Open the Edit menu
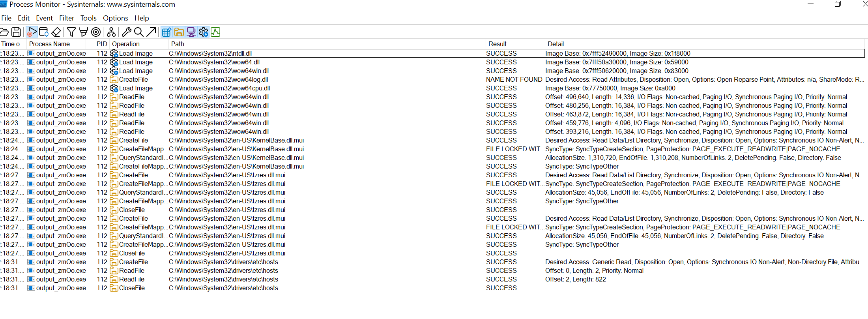The height and width of the screenshot is (319, 868). point(24,18)
